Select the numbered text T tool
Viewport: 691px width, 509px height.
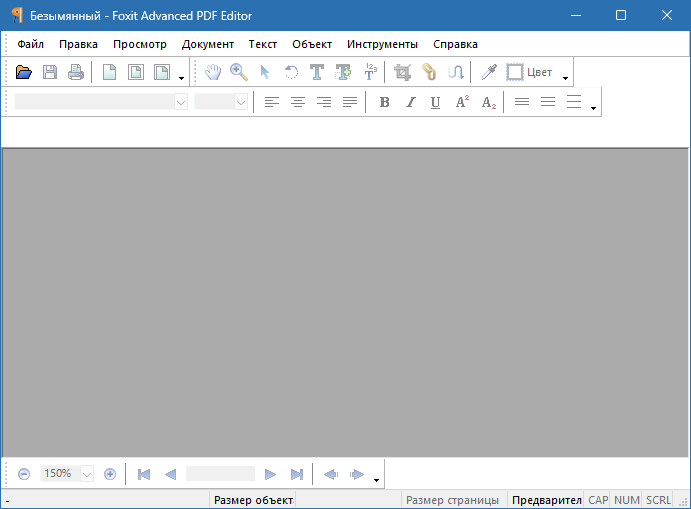click(x=370, y=72)
